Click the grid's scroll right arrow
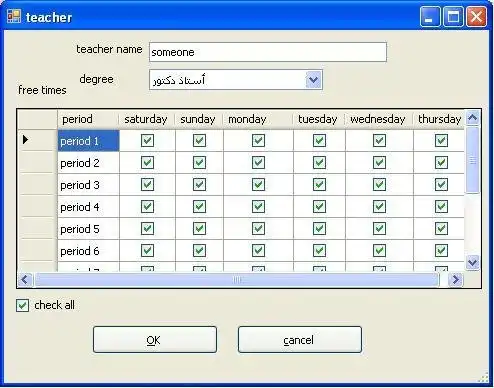The height and width of the screenshot is (388, 494). pos(455,279)
